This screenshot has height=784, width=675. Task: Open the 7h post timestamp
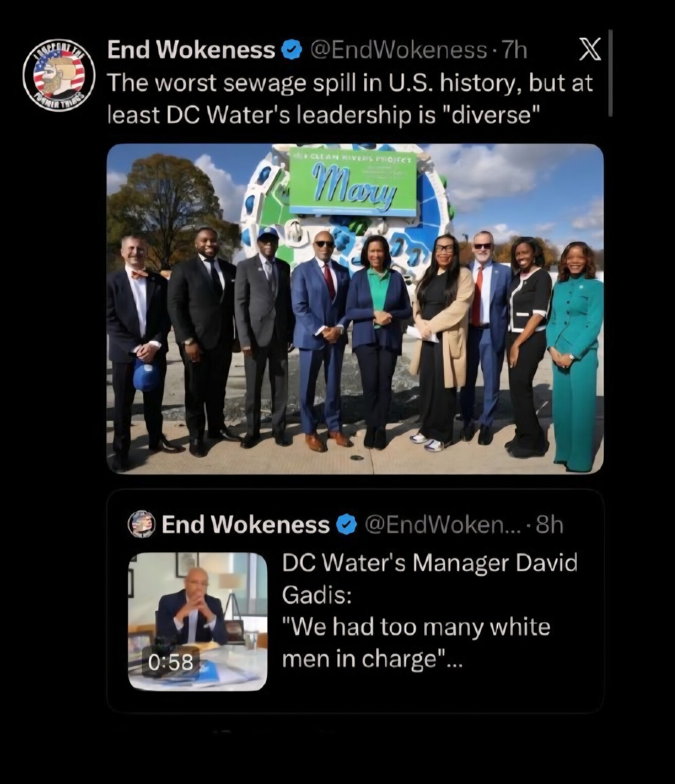pos(512,50)
